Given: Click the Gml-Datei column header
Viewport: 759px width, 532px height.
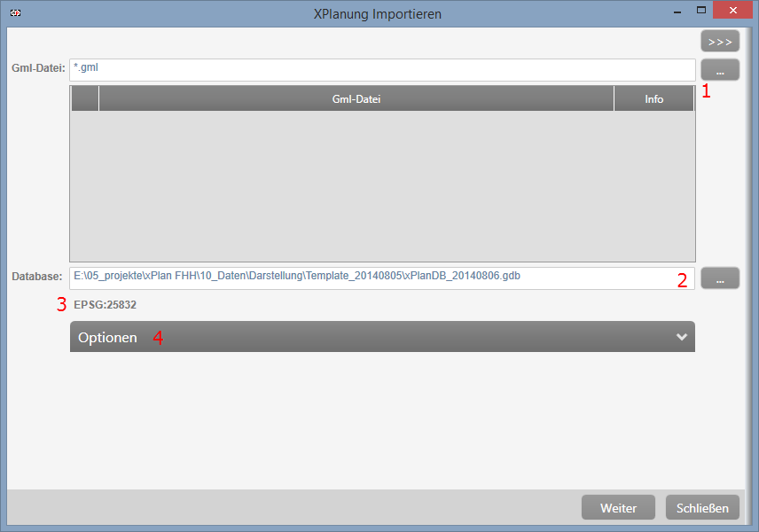Looking at the screenshot, I should pos(356,99).
